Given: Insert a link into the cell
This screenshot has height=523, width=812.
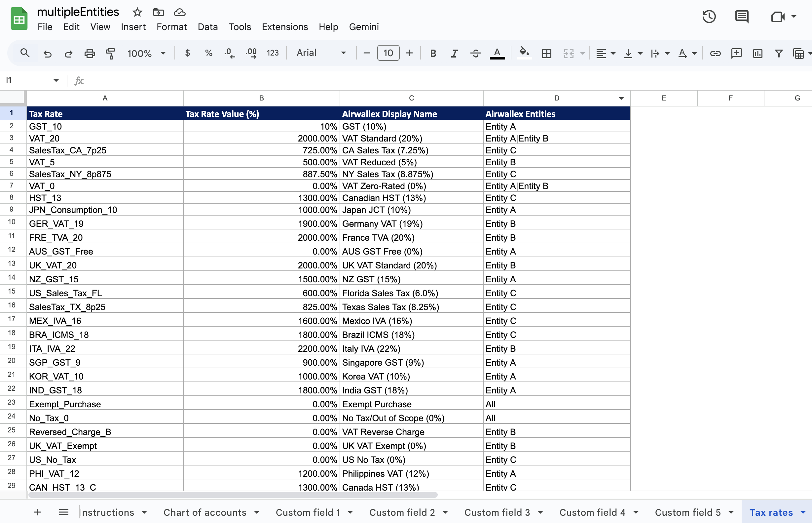Looking at the screenshot, I should pyautogui.click(x=715, y=53).
